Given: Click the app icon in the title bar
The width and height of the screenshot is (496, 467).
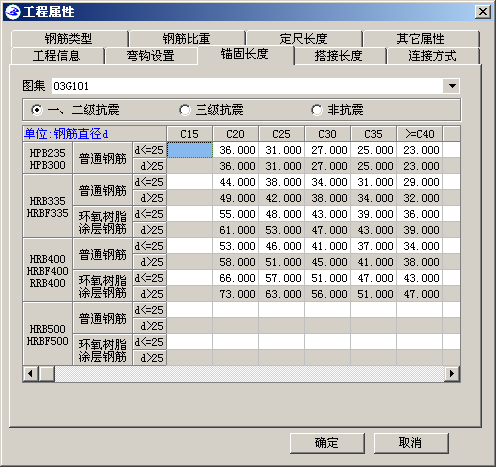Looking at the screenshot, I should [x=13, y=12].
